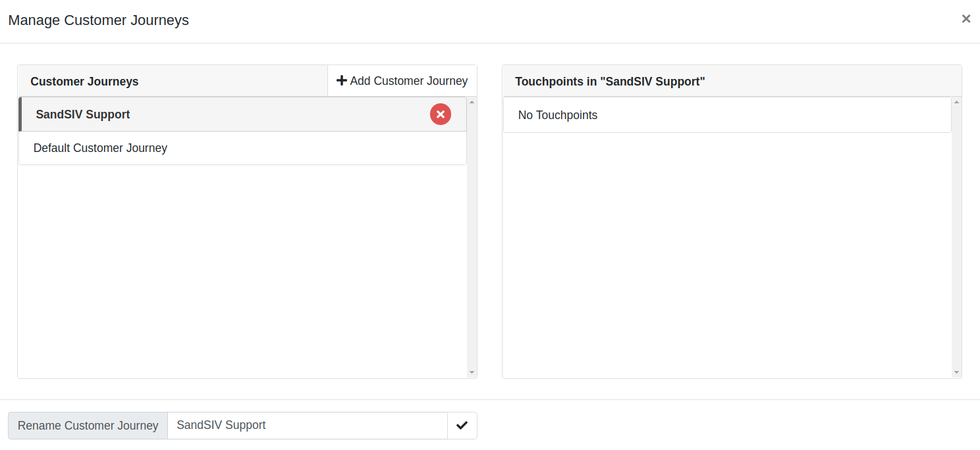
Task: Click the Touchpoints in "SandSIV Support" heading
Action: [x=610, y=82]
